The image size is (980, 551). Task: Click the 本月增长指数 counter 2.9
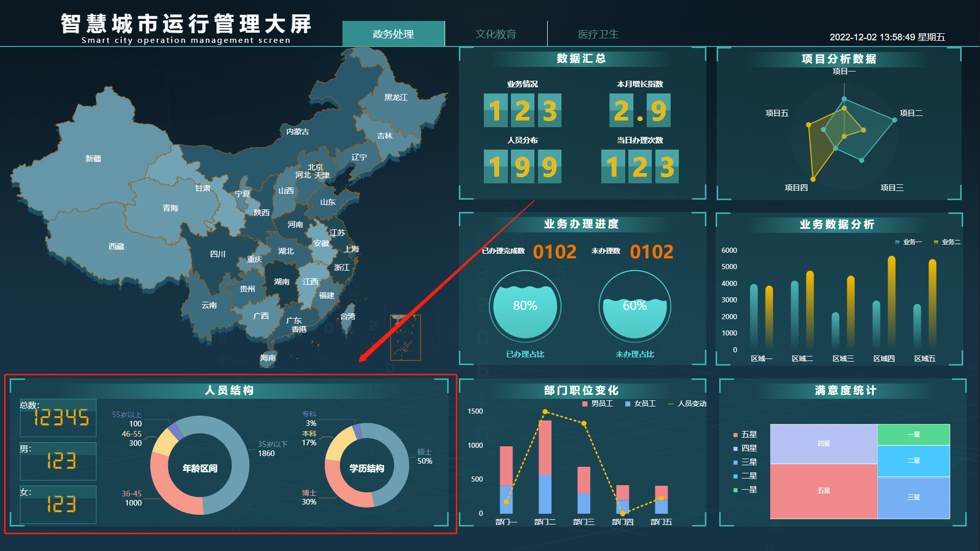tap(640, 110)
